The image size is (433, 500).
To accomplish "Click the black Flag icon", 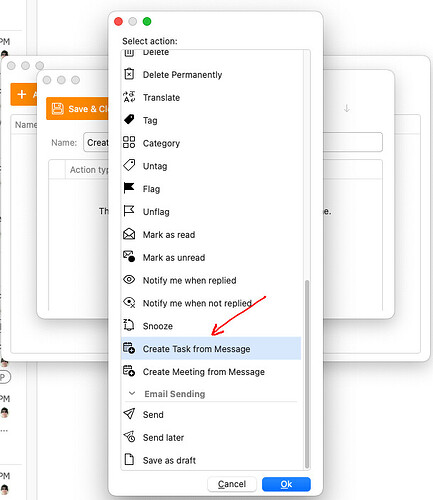I will (129, 188).
